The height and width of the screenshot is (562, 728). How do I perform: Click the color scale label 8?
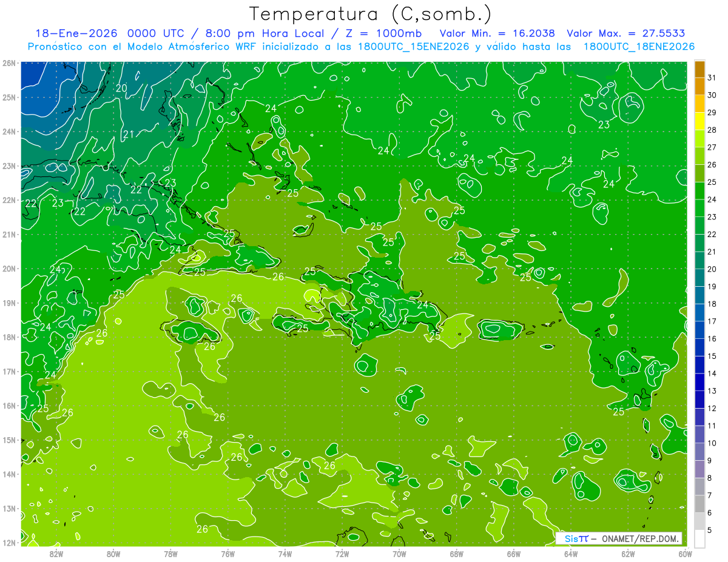710,478
